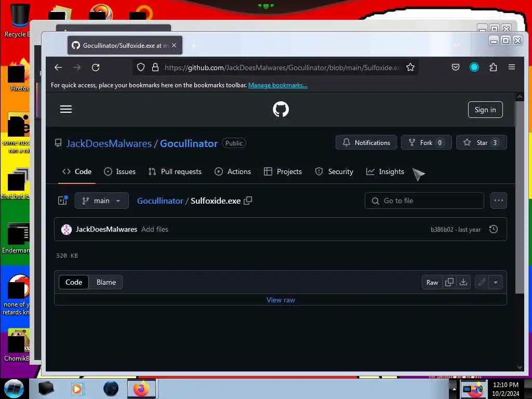View site info via the padlock icon

pyautogui.click(x=155, y=68)
